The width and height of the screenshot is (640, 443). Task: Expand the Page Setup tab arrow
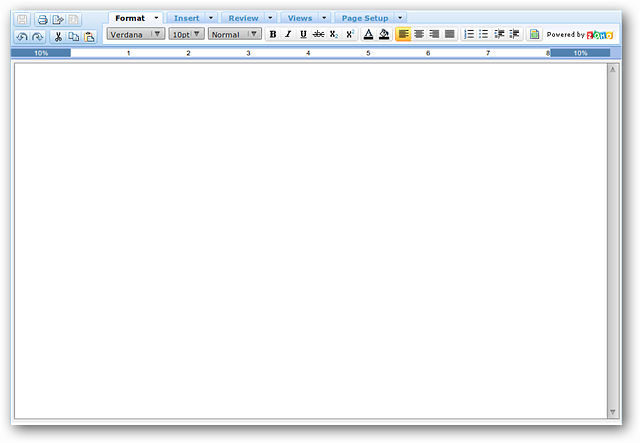click(x=400, y=18)
